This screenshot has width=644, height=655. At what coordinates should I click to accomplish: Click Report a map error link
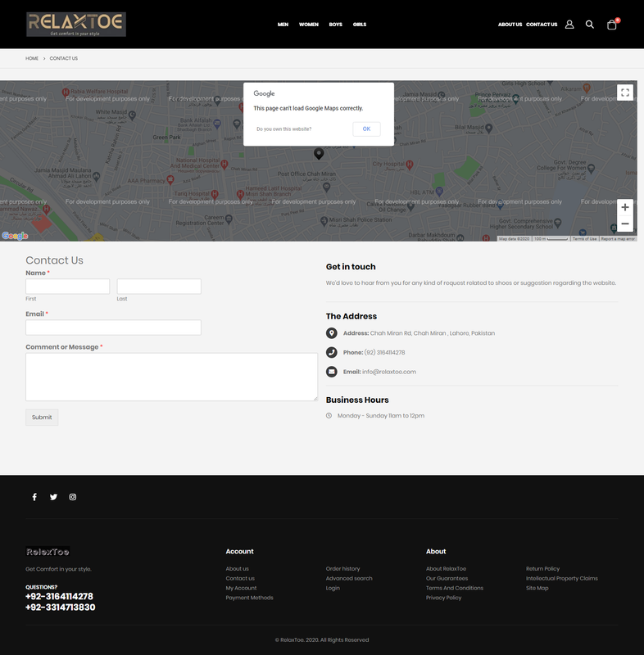click(618, 239)
